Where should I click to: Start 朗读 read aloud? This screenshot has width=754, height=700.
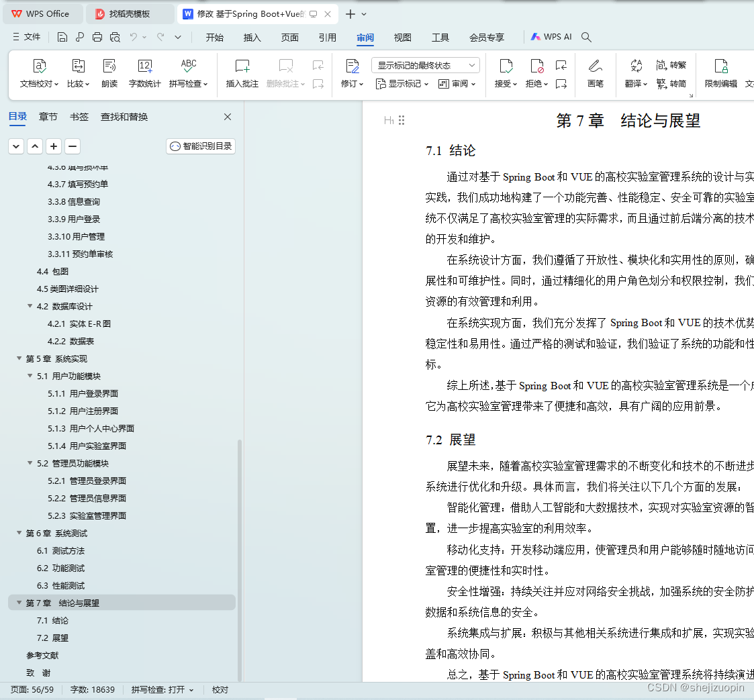click(109, 73)
